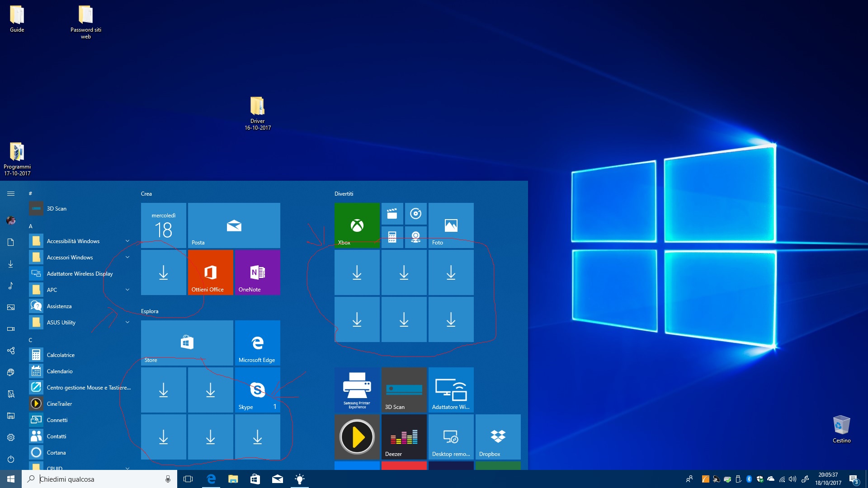Open the Tips lightbulb taskbar app
The image size is (868, 488).
(299, 479)
